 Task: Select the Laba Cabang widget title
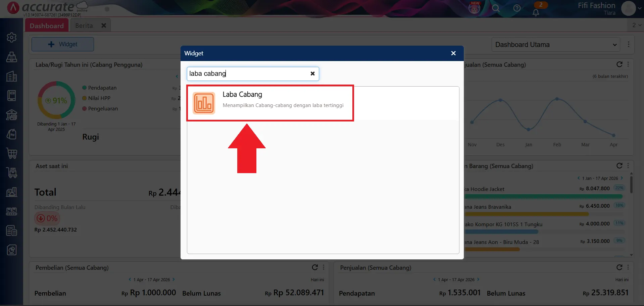tap(242, 94)
